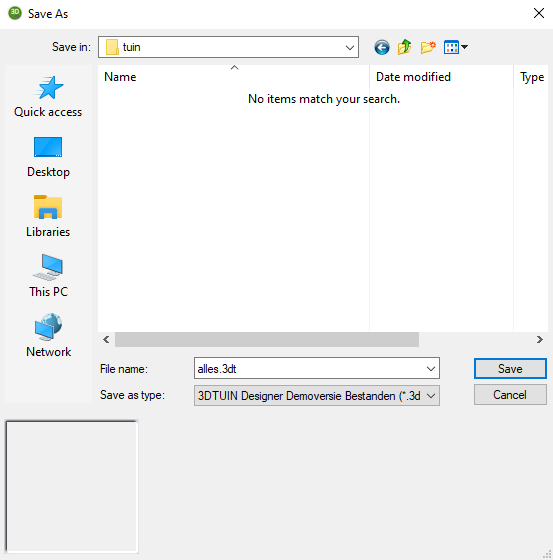Go up one folder level
Viewport: 553px width, 560px height.
tap(404, 47)
